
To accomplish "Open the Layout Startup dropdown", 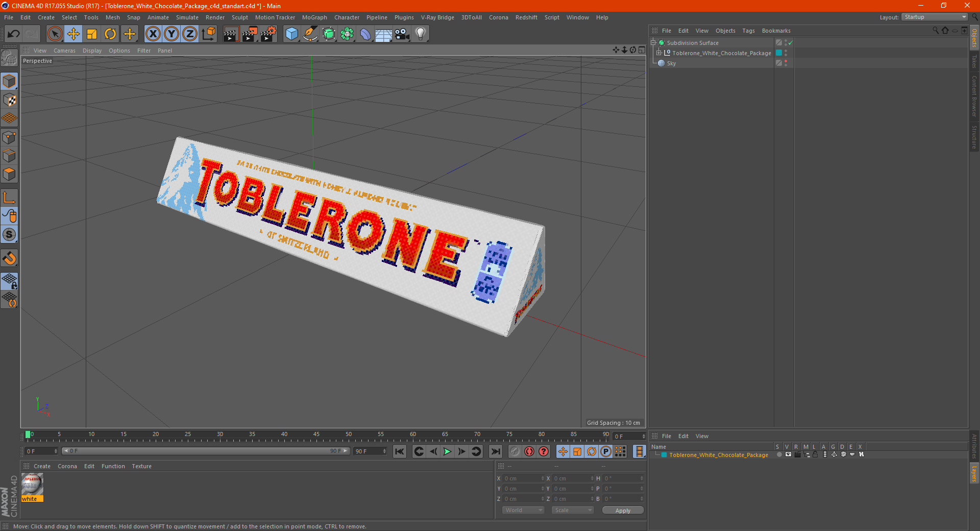I will [935, 17].
